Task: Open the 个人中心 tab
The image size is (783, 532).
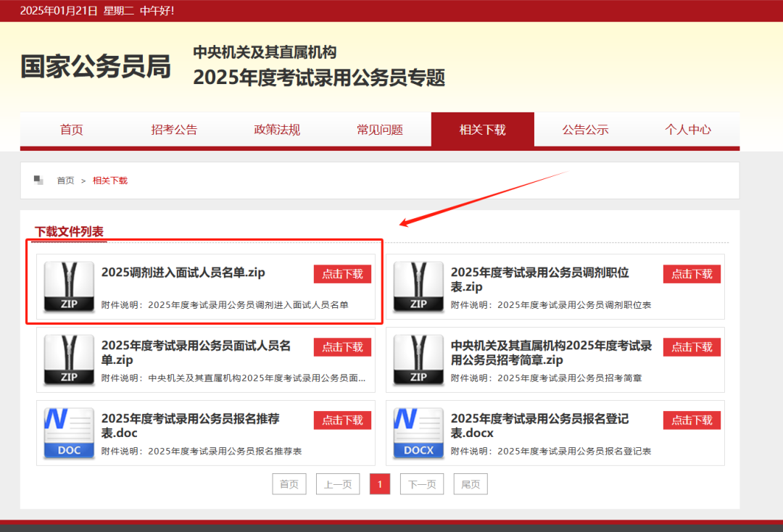Action: pos(688,130)
